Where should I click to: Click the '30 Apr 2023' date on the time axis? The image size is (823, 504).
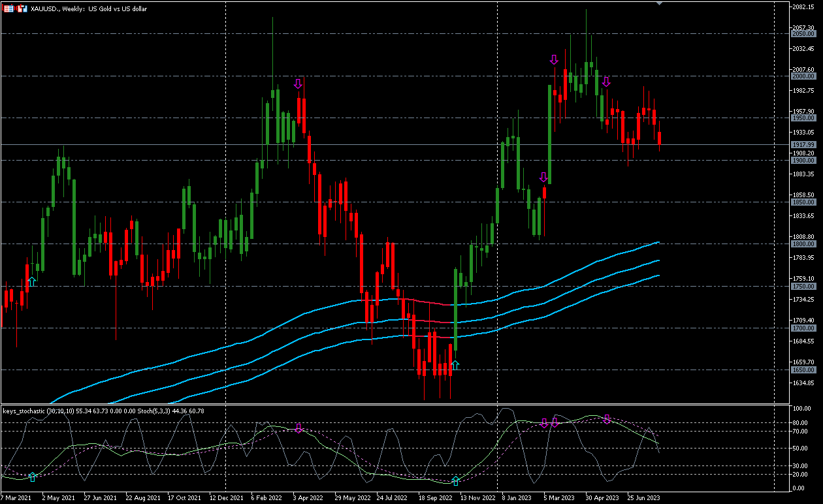pyautogui.click(x=602, y=498)
